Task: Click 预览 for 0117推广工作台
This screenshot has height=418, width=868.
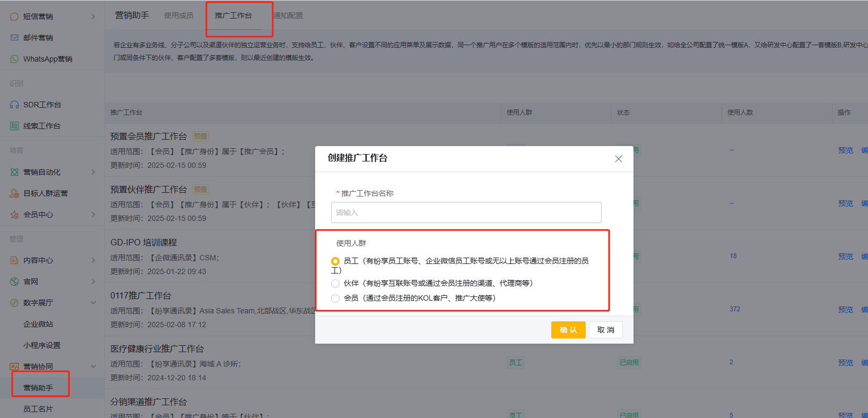Action: (x=846, y=310)
